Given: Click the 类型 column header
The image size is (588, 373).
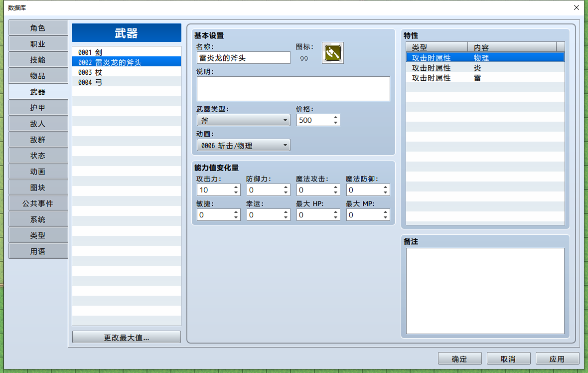Looking at the screenshot, I should pyautogui.click(x=437, y=47).
